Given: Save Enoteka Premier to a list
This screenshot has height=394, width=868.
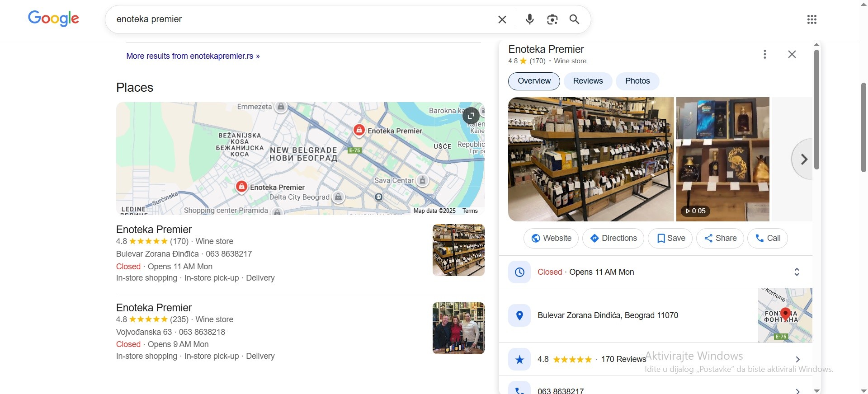Looking at the screenshot, I should 670,238.
